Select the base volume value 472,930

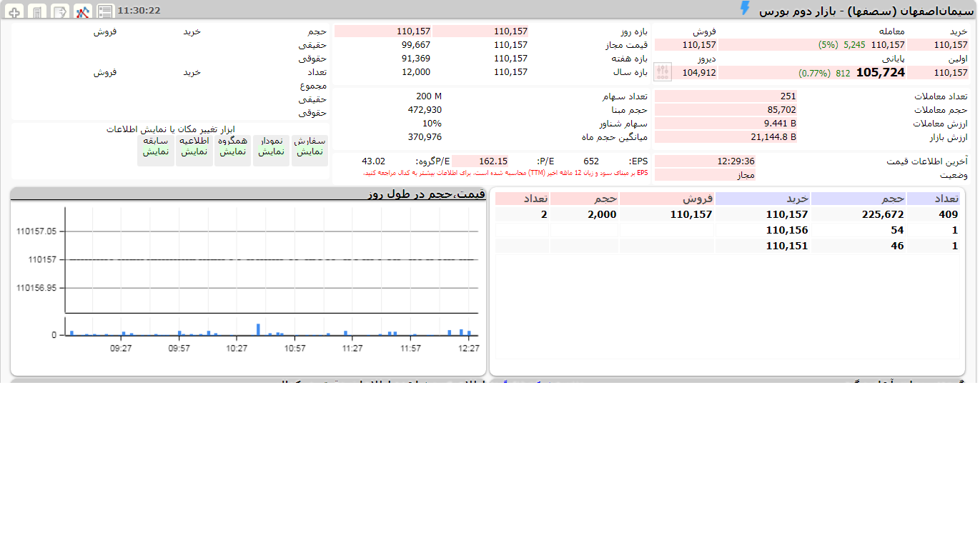coord(425,110)
